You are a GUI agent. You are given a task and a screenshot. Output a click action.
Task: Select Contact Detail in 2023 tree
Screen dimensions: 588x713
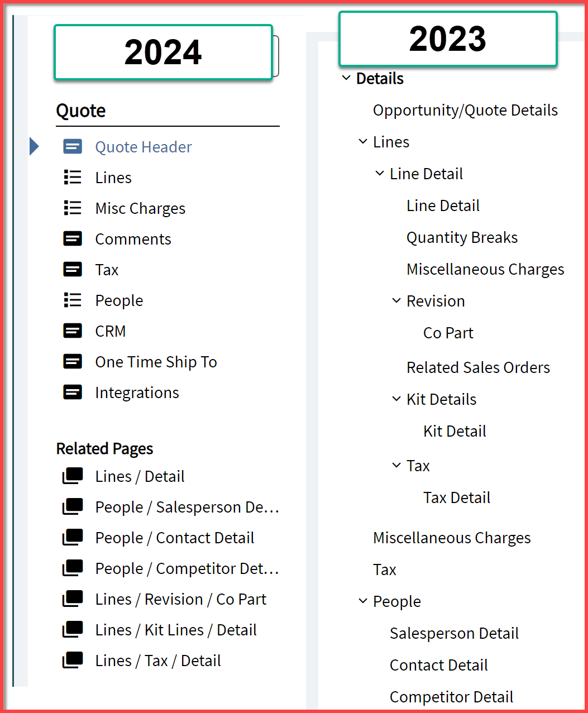click(x=439, y=666)
